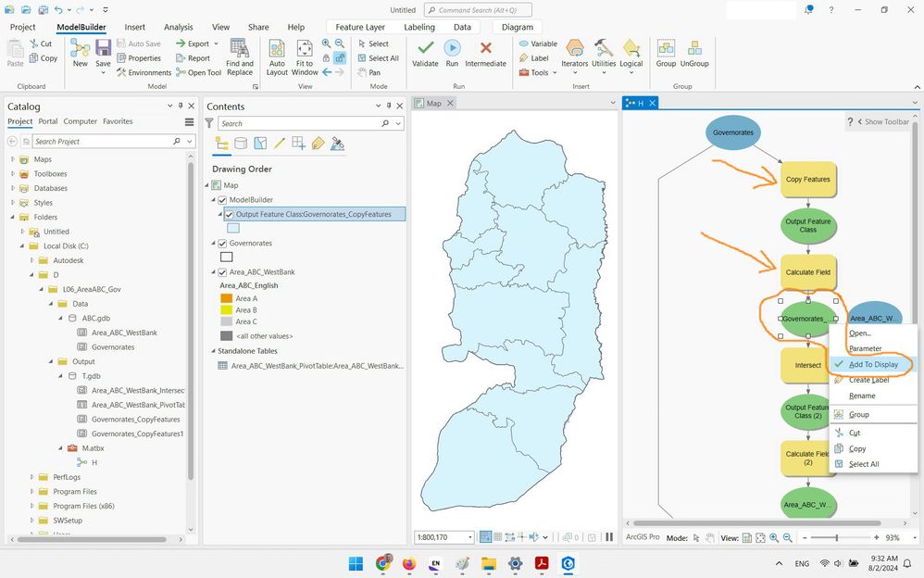Click List By Drawing Order icon
This screenshot has width=924, height=578.
tap(221, 144)
